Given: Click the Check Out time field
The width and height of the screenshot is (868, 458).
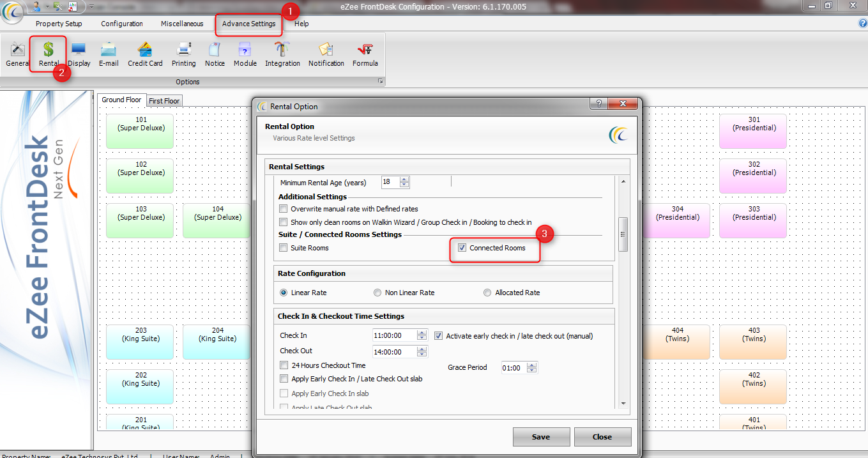Looking at the screenshot, I should point(394,352).
